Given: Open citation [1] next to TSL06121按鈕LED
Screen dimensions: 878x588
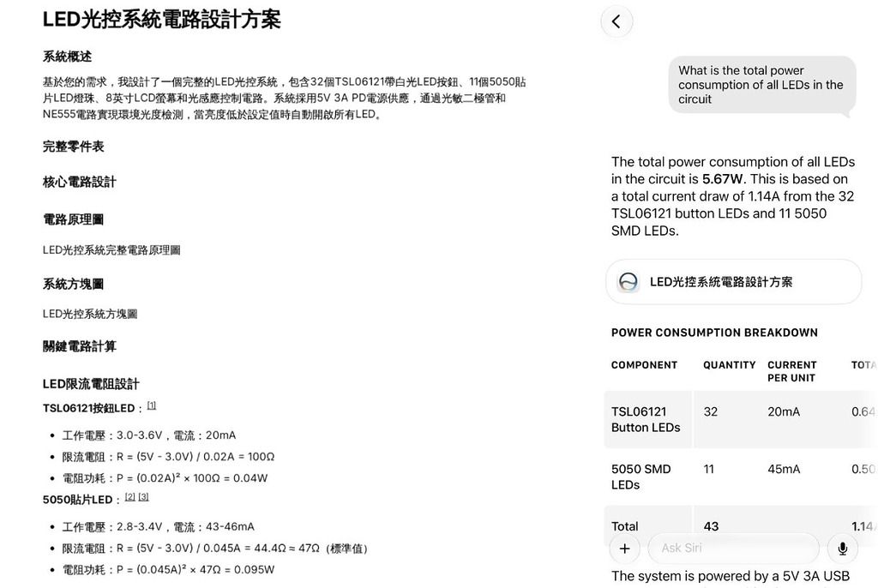Looking at the screenshot, I should pyautogui.click(x=151, y=405).
